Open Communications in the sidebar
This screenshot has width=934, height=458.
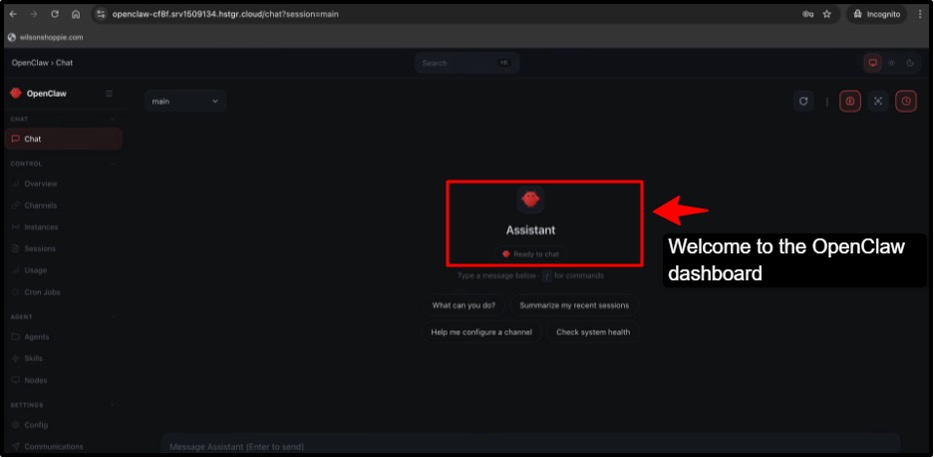[54, 446]
